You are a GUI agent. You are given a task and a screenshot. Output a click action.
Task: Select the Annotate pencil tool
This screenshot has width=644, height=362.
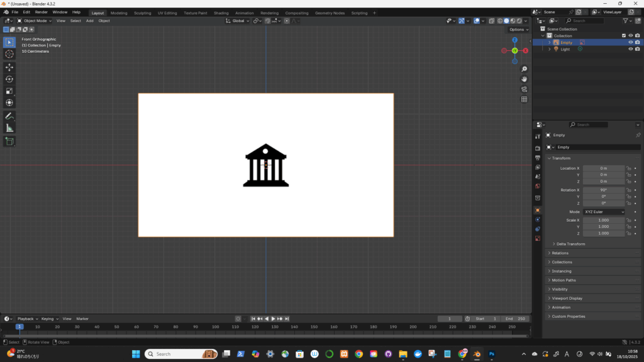pos(9,116)
